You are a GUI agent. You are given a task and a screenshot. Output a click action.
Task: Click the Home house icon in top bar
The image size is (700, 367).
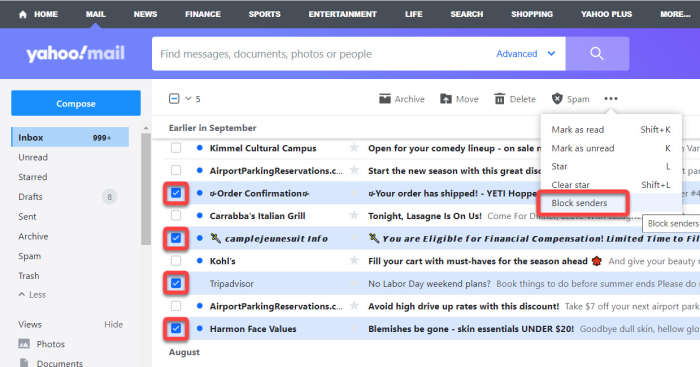pos(23,14)
